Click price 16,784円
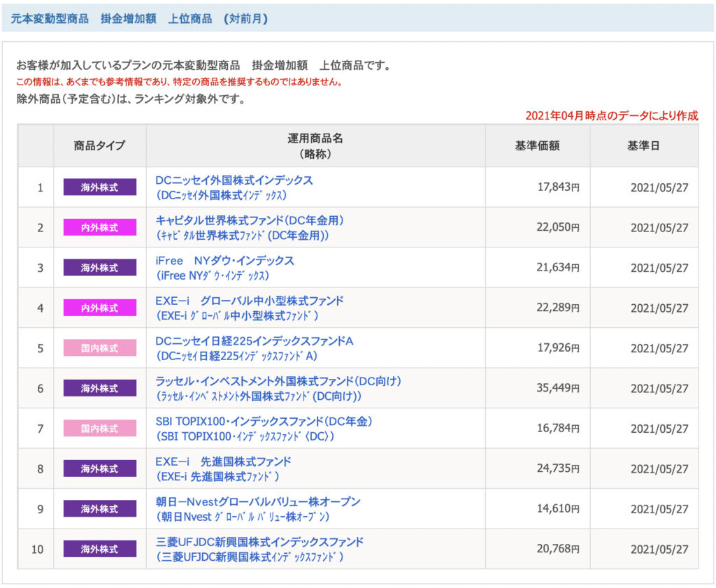 click(x=558, y=428)
